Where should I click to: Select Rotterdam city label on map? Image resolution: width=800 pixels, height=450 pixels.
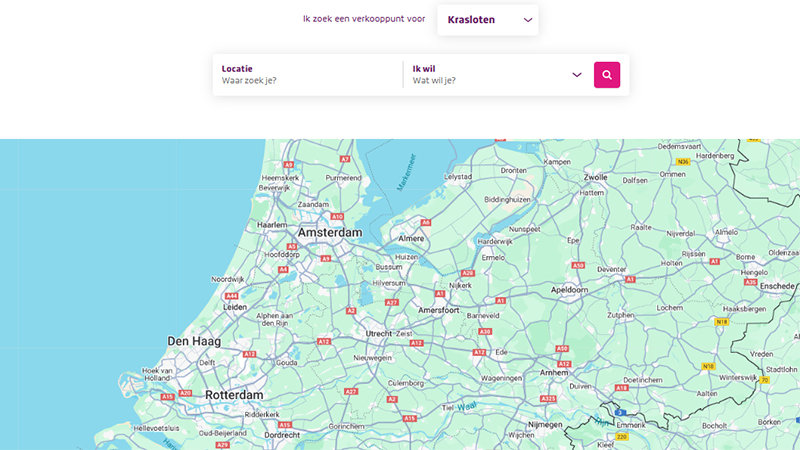coord(234,395)
